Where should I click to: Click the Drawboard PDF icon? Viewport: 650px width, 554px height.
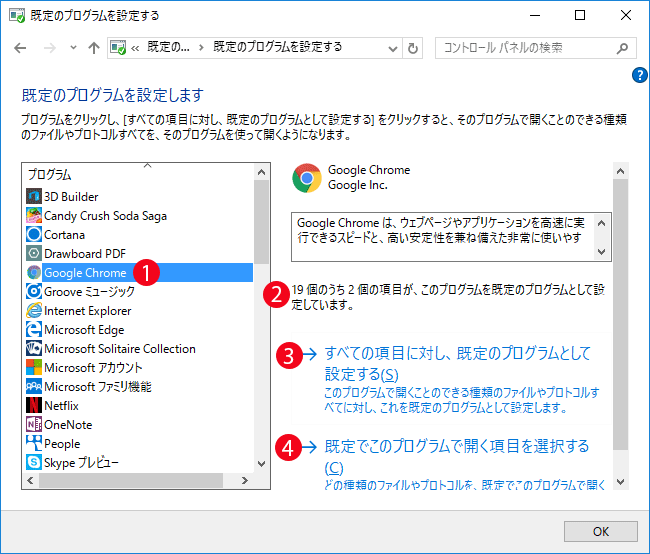click(x=34, y=253)
